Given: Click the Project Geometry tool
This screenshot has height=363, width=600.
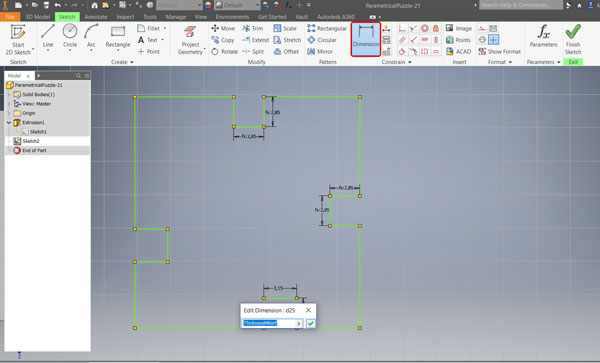Looking at the screenshot, I should [x=190, y=39].
